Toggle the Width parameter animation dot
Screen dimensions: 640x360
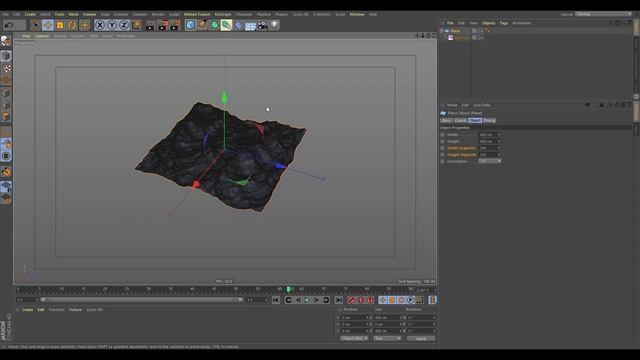pos(442,135)
